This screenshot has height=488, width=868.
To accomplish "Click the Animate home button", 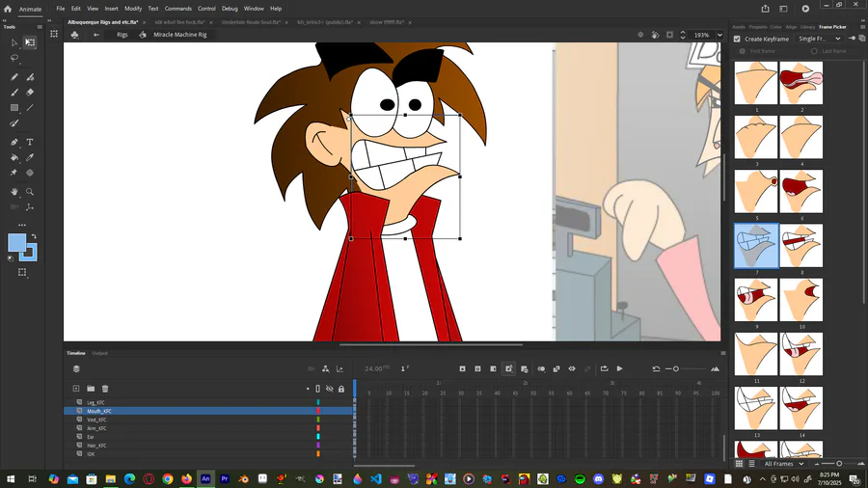I will click(8, 9).
